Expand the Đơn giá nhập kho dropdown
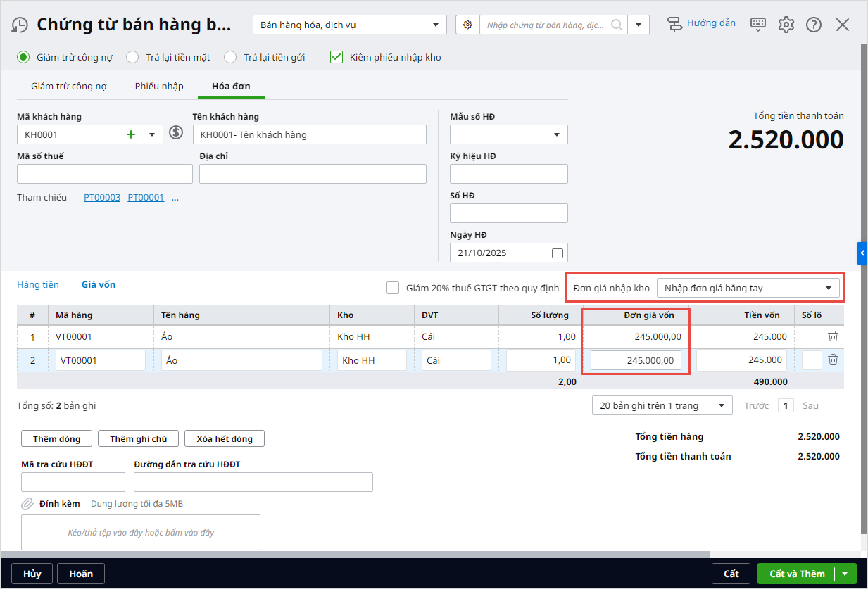This screenshot has height=589, width=868. 827,288
